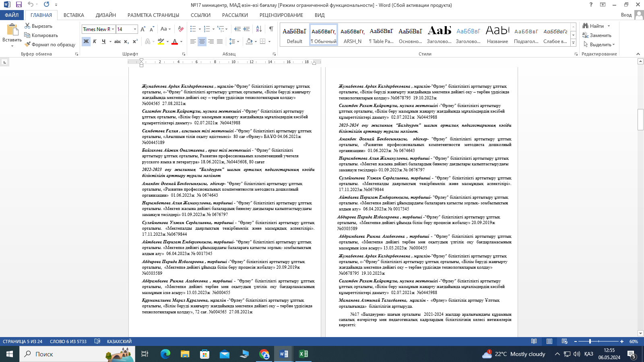644x362 pixels.
Task: Click Copy (Копировать) button
Action: click(41, 35)
